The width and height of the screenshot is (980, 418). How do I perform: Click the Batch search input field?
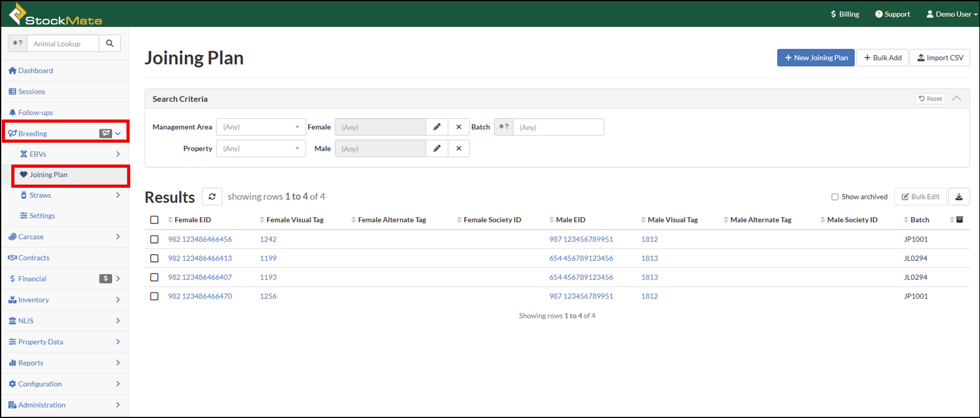558,127
